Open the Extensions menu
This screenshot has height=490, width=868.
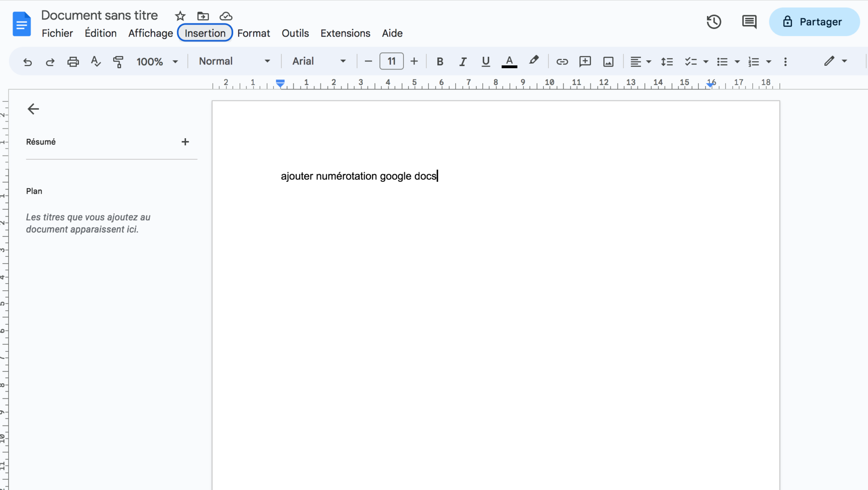pos(345,33)
